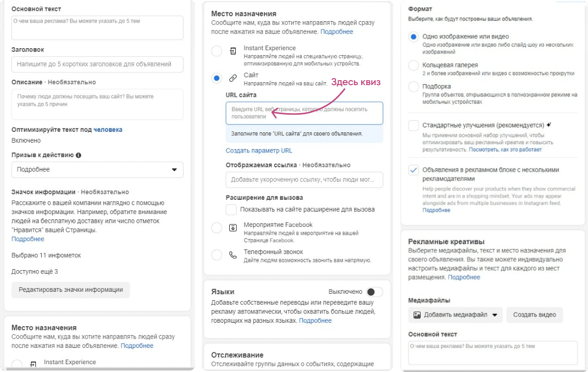
Task: Click Редактировать значки информации button
Action: pyautogui.click(x=70, y=290)
